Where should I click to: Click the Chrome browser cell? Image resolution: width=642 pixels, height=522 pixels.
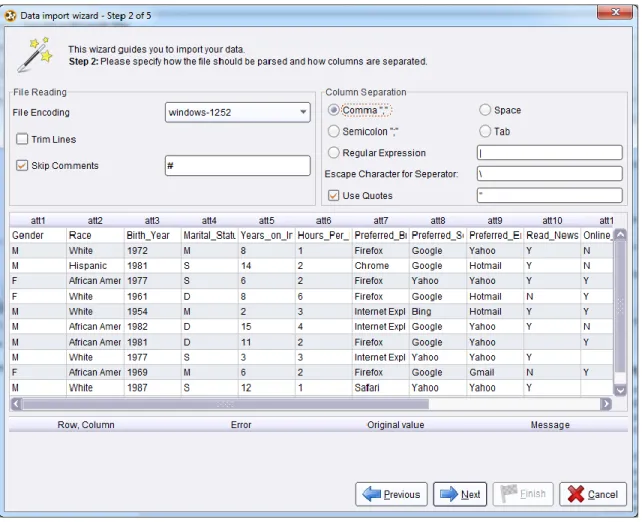pyautogui.click(x=381, y=266)
